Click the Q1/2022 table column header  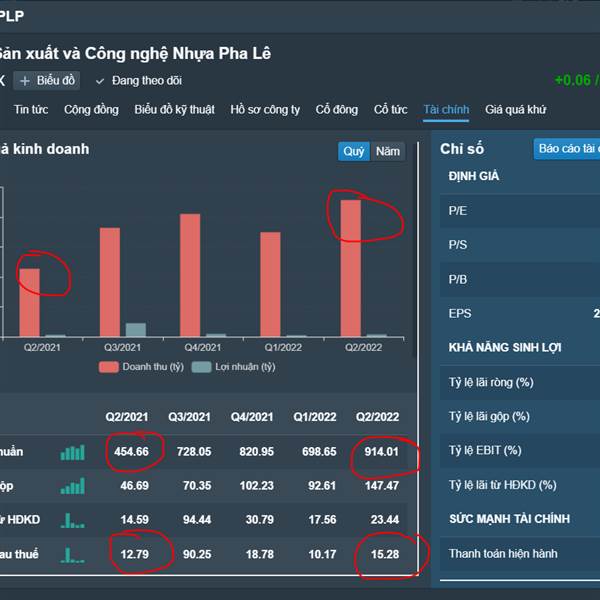point(315,417)
